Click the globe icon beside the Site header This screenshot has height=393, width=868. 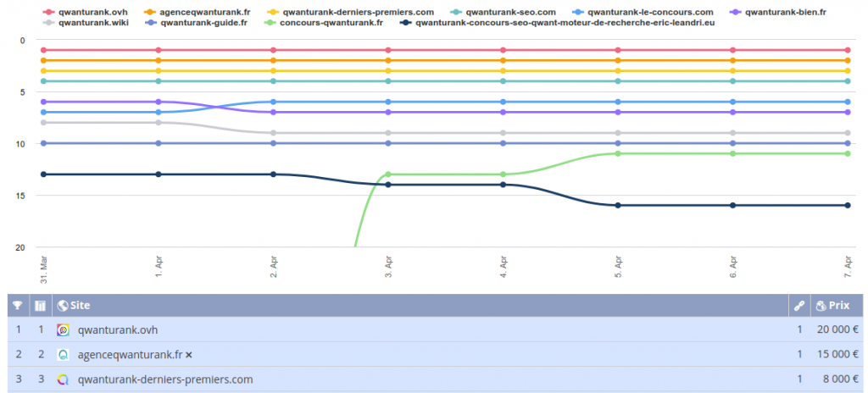[x=63, y=306]
